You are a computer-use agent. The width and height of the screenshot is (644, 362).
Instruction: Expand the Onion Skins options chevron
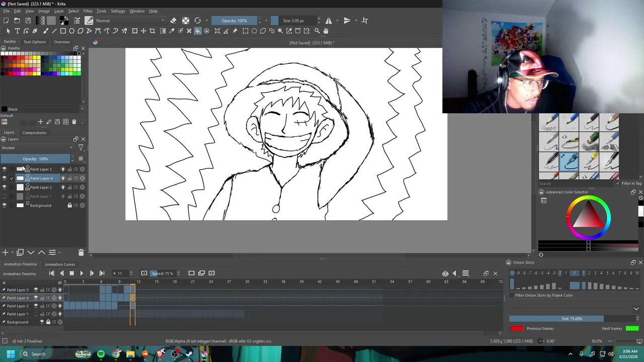click(636, 309)
